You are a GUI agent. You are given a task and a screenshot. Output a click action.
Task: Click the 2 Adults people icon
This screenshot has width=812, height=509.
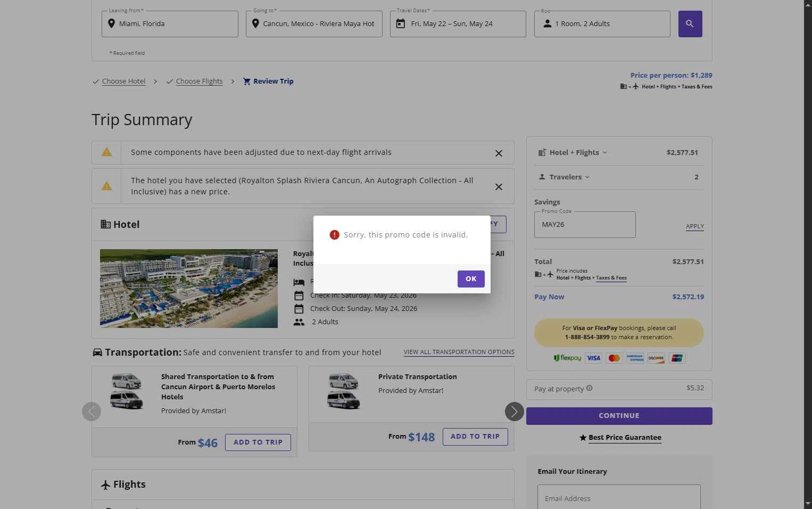pyautogui.click(x=299, y=322)
